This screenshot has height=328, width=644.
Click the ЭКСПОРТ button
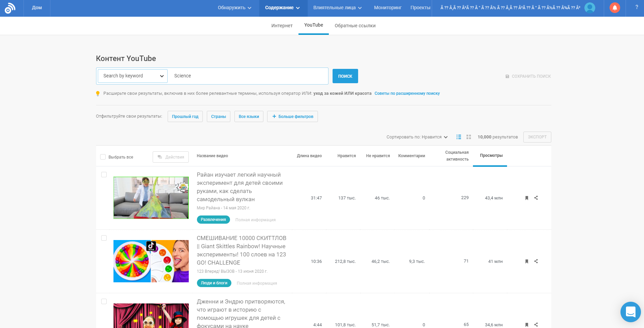tap(537, 137)
